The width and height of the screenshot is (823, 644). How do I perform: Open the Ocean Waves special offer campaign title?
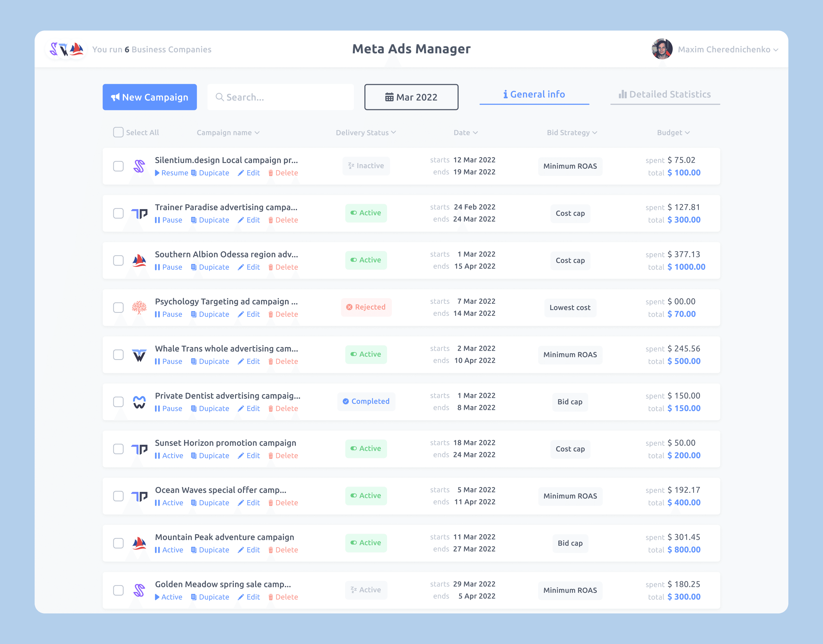pos(221,490)
